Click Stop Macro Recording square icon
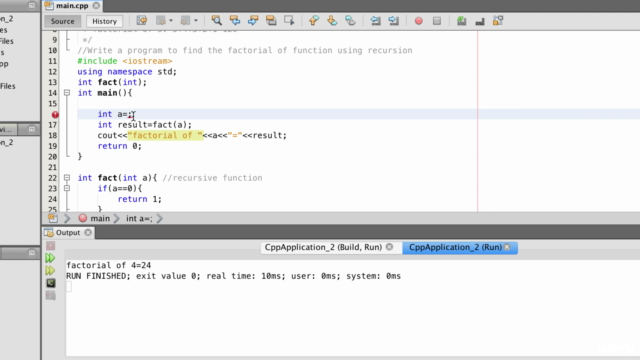 (x=437, y=21)
